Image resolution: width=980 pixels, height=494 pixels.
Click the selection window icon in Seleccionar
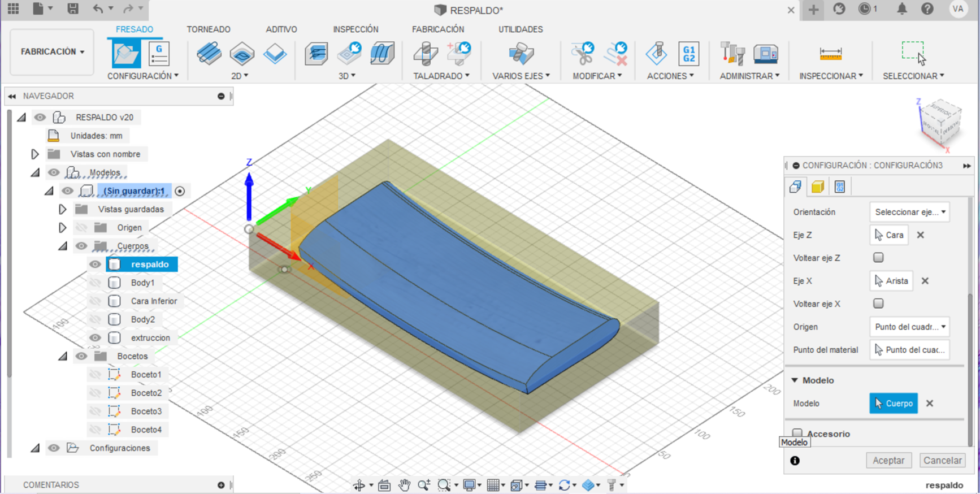(x=914, y=53)
